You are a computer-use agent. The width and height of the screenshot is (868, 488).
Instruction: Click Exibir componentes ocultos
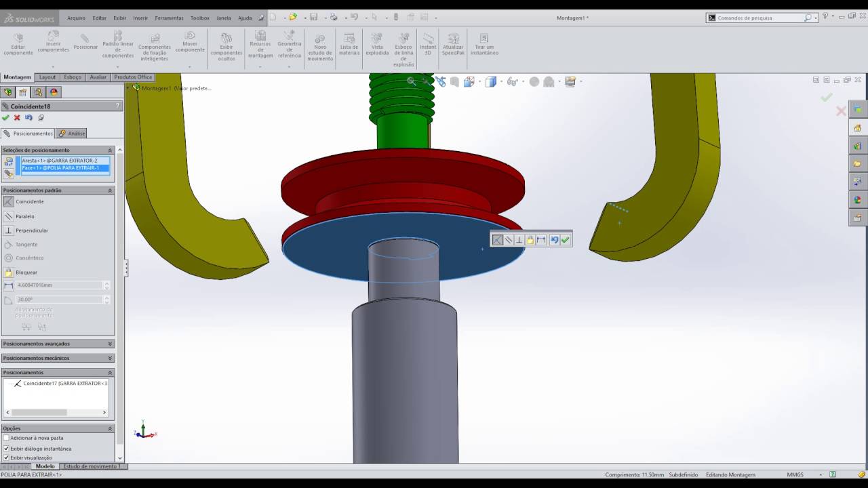(226, 47)
